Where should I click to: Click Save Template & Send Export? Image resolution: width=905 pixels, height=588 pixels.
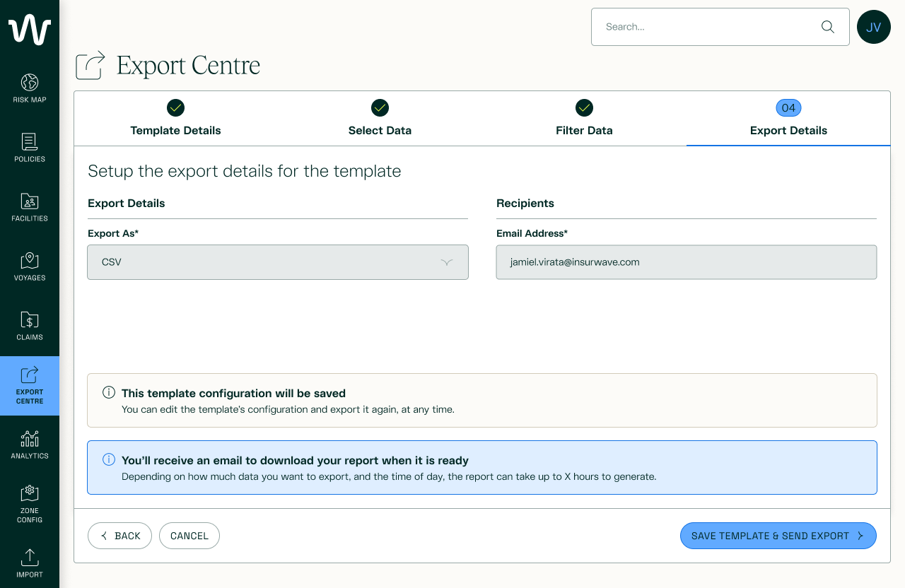pyautogui.click(x=778, y=536)
